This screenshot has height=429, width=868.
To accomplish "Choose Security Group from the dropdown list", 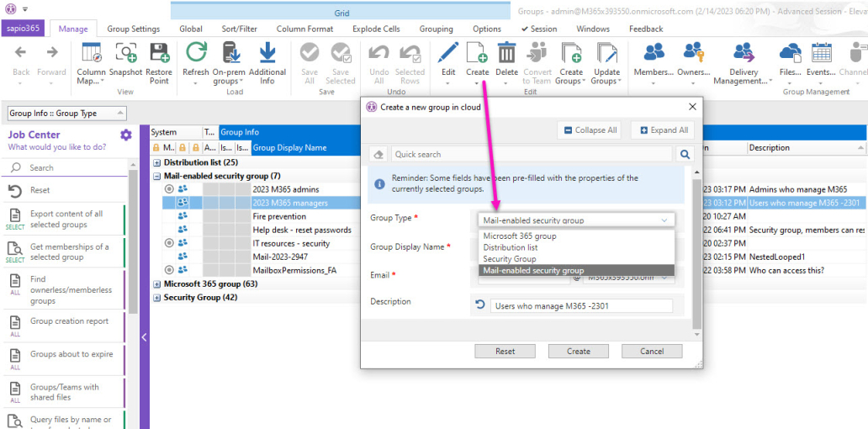I will tap(510, 259).
